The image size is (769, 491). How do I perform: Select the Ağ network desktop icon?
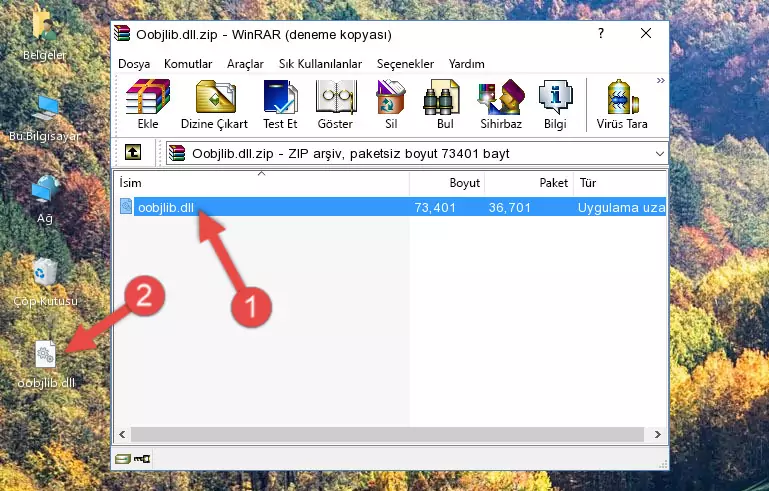[45, 200]
